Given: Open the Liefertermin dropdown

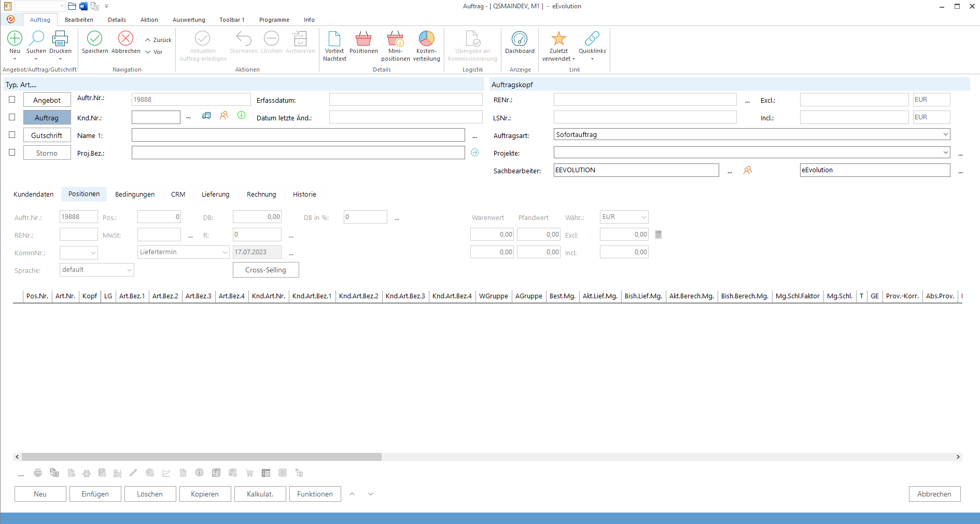Looking at the screenshot, I should click(x=225, y=252).
